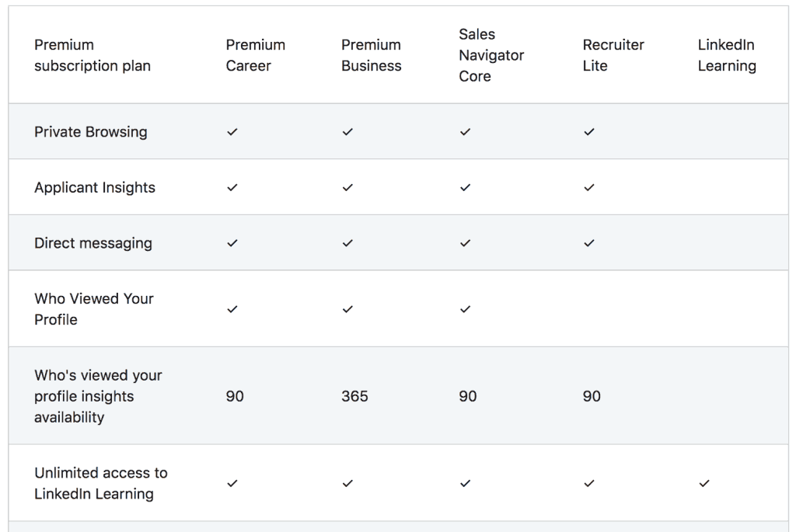Click the Private Browsing row label

[91, 132]
